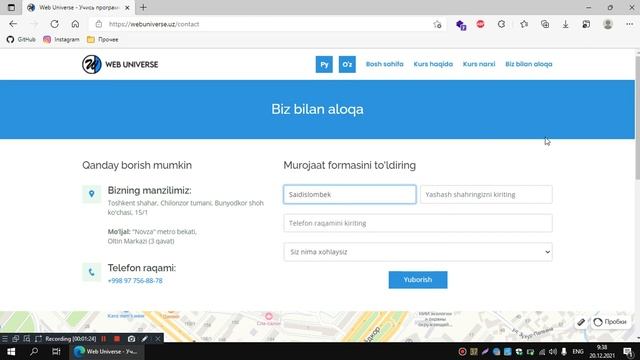Open the browser extensions puzzle icon
The height and width of the screenshot is (360, 640).
click(501, 24)
